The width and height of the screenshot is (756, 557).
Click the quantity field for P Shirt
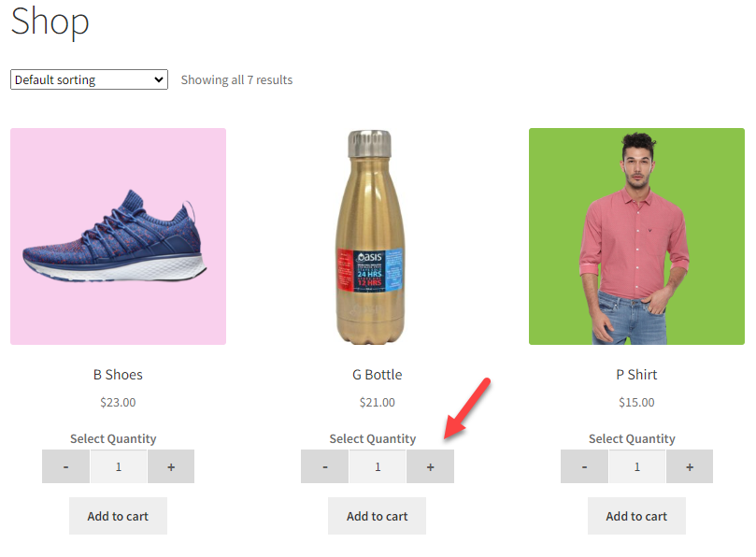(x=635, y=466)
